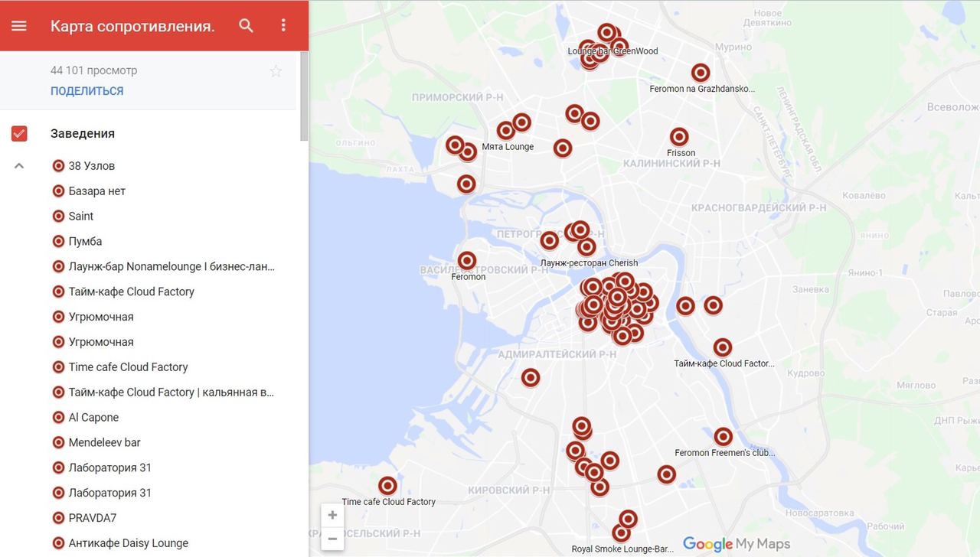Zoom out on the map
Viewport: 980px width, 557px height.
point(332,539)
